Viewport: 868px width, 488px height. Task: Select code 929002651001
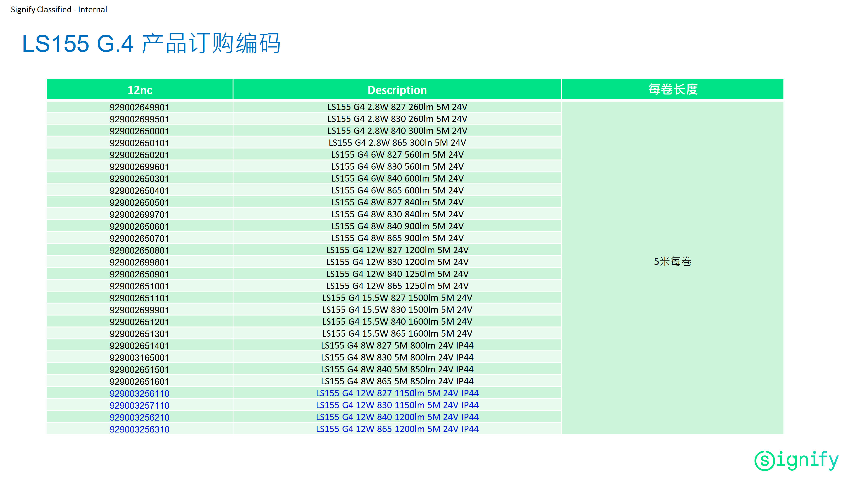(139, 286)
